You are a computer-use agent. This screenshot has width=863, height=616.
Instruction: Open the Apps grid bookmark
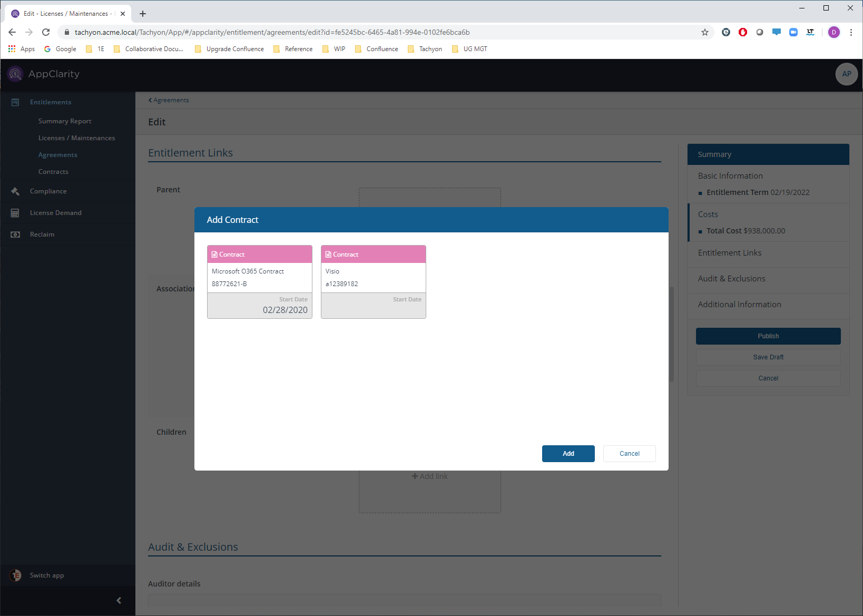click(22, 49)
